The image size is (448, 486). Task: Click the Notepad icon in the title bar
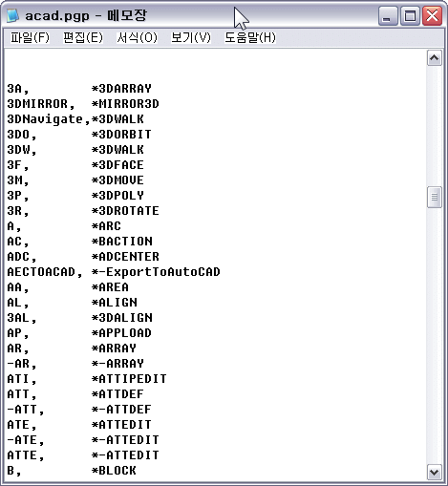[x=13, y=15]
